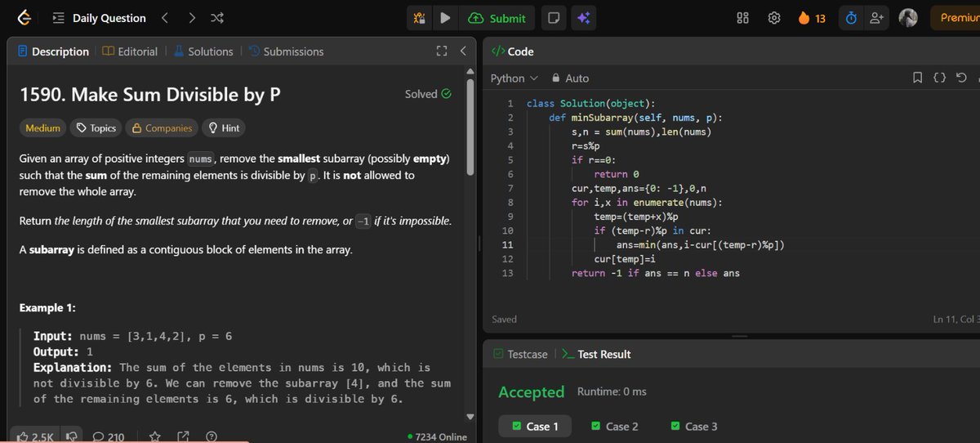Click the 7234 Online indicator
Screen dimensions: 980x443
pos(437,436)
